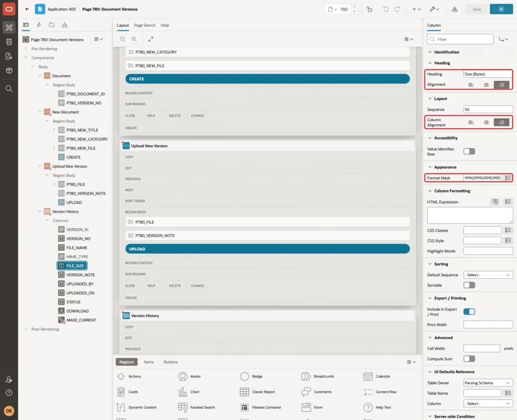Run the page with play button
Screen dimensions: 517x420
tap(501, 9)
